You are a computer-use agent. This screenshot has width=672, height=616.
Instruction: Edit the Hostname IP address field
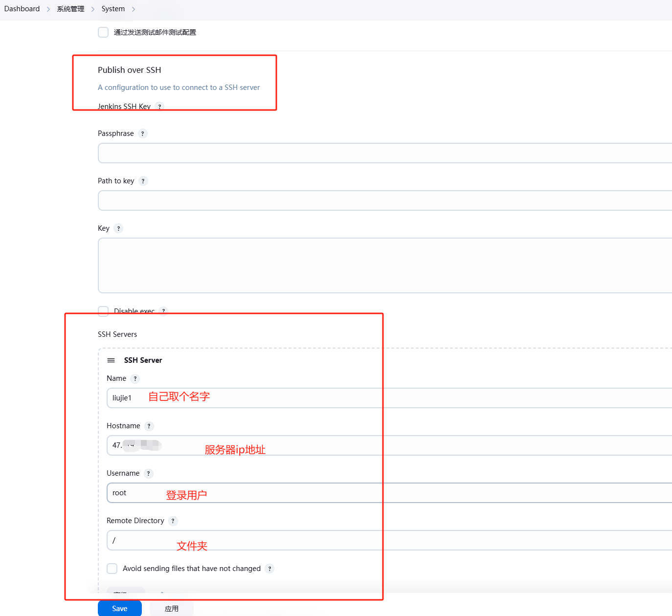(x=389, y=445)
